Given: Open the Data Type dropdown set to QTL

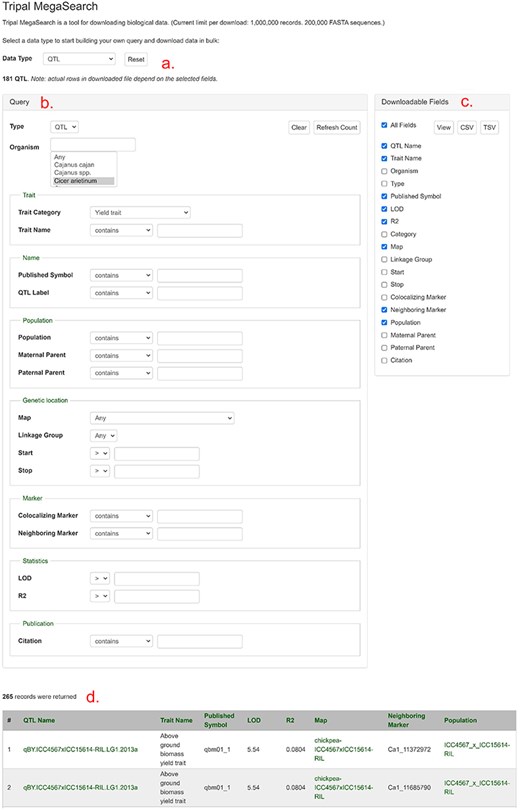Looking at the screenshot, I should 79,59.
